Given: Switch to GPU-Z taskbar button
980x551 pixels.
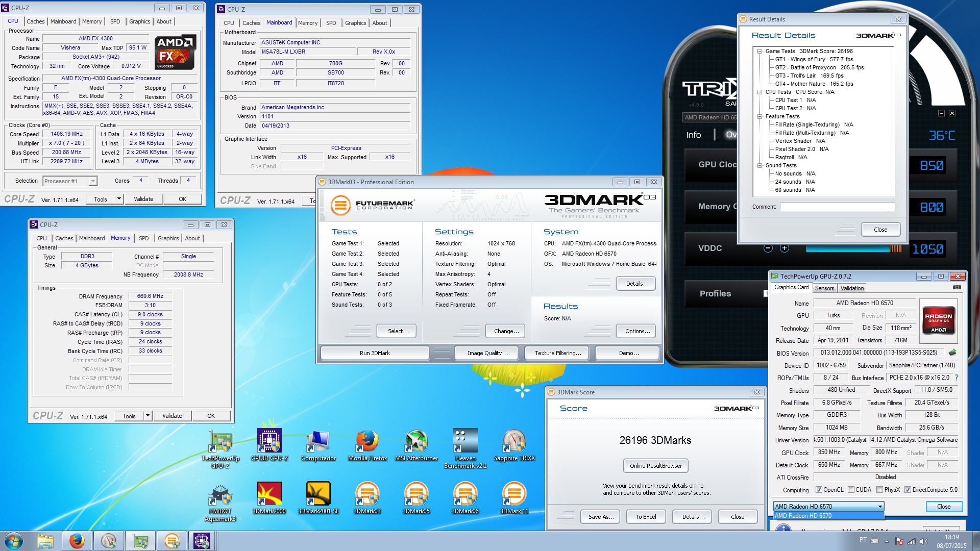Looking at the screenshot, I should click(x=140, y=541).
